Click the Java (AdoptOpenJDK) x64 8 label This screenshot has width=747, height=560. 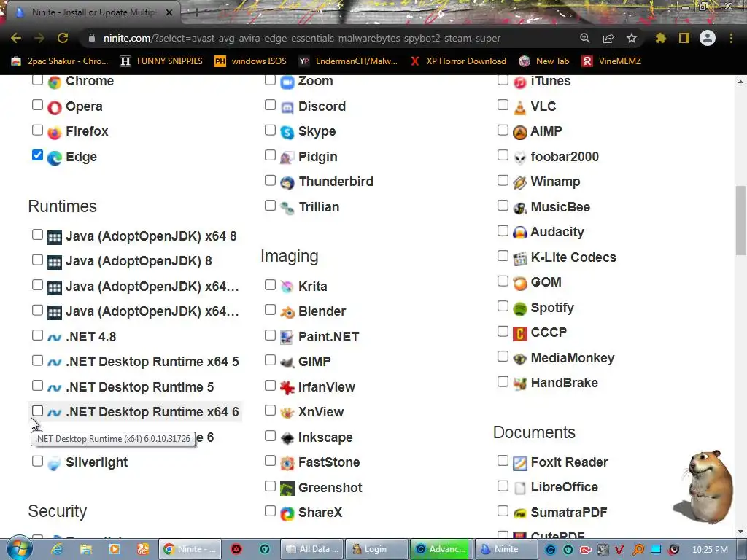coord(151,236)
